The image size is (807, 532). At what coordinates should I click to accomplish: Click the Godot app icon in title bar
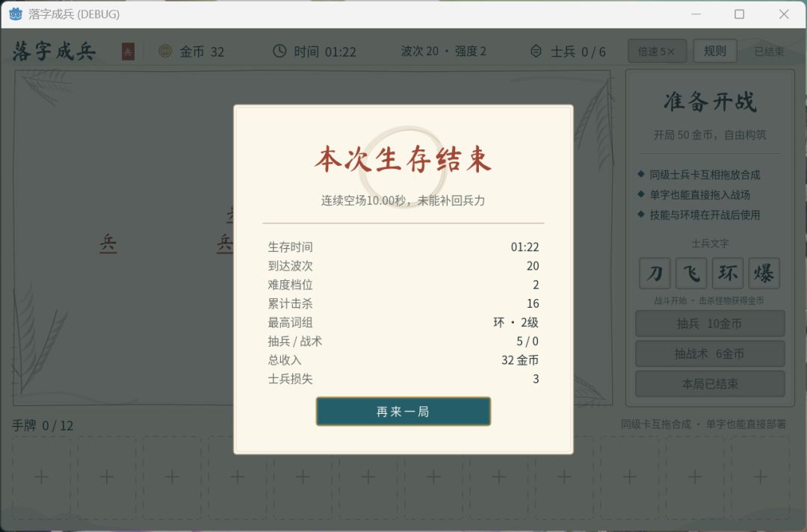pyautogui.click(x=16, y=14)
